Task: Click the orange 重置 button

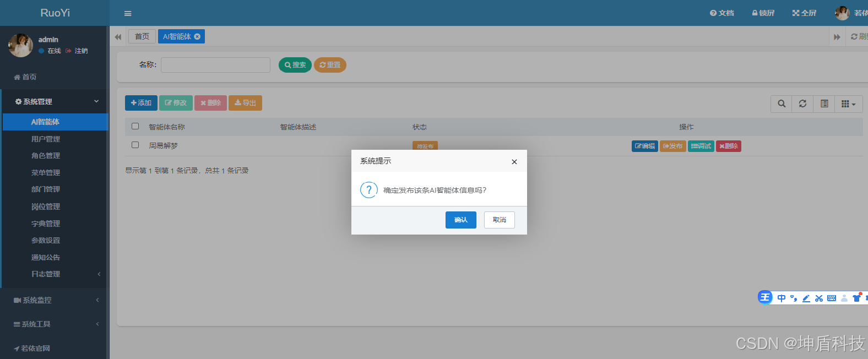Action: [330, 65]
